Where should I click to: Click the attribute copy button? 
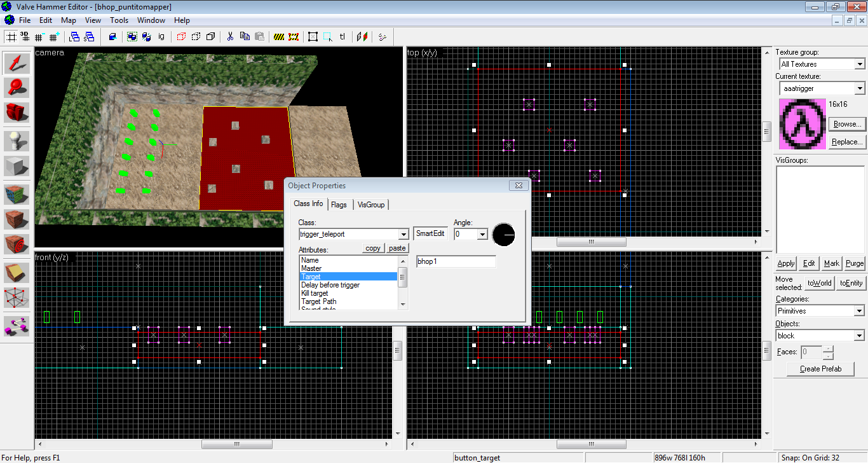pyautogui.click(x=374, y=248)
